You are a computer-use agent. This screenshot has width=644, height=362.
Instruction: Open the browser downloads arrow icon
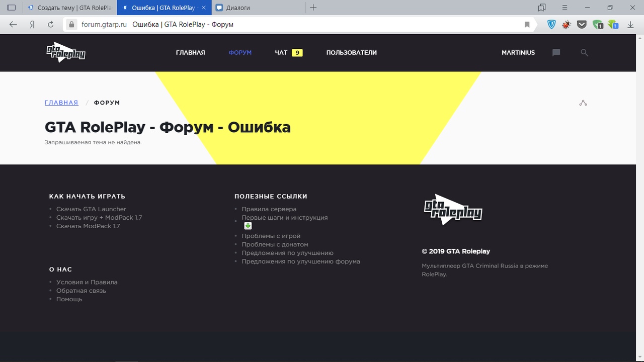click(x=630, y=25)
